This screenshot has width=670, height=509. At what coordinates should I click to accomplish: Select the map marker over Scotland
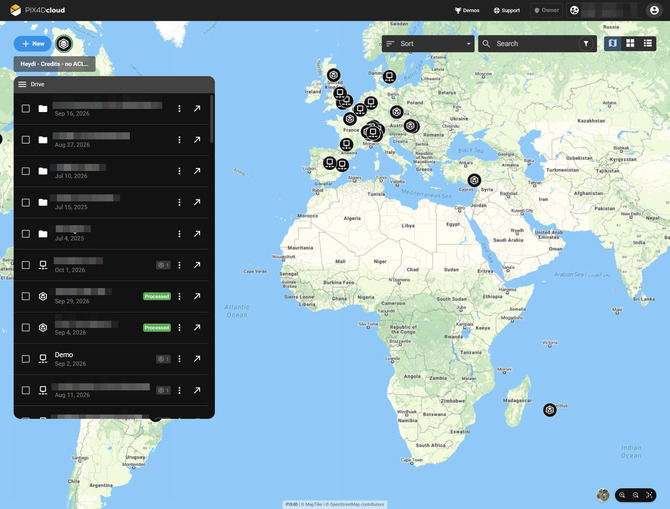pos(334,75)
